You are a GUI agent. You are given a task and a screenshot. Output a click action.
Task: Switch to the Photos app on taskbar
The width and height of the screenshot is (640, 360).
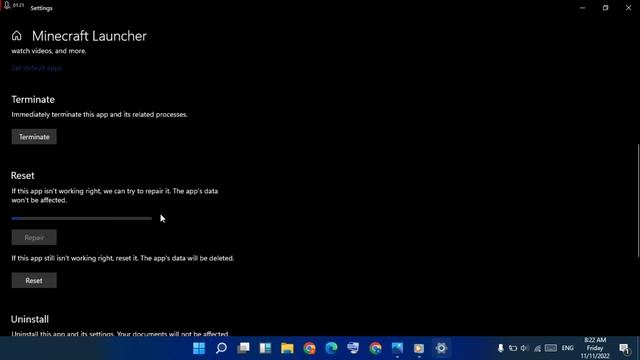point(397,348)
